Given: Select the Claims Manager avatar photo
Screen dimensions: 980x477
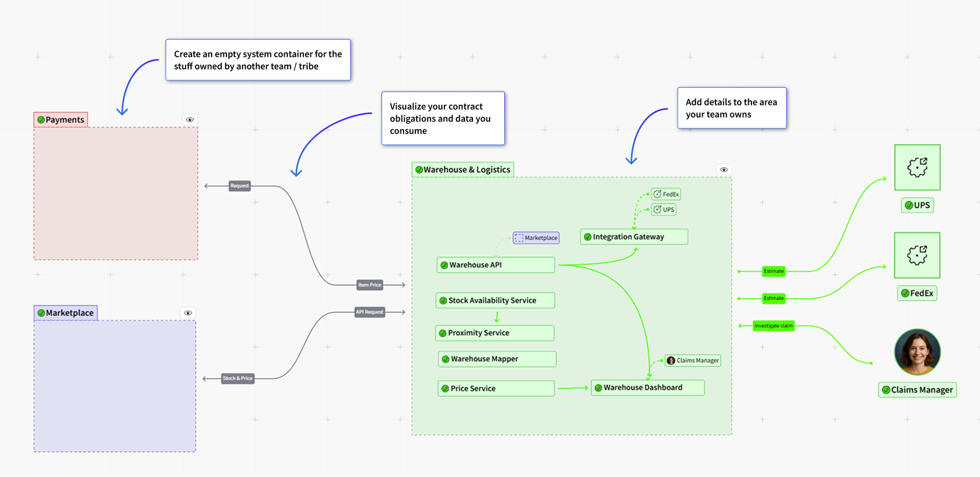Looking at the screenshot, I should [917, 352].
